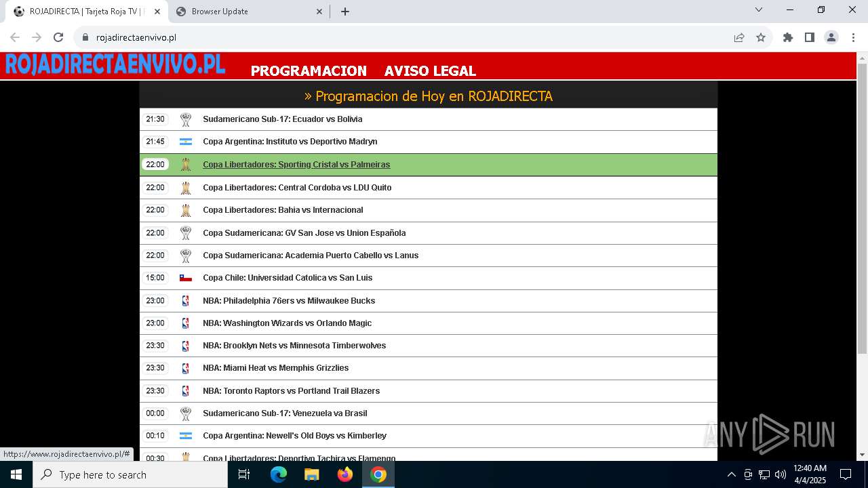Show hidden system tray icons
The image size is (868, 488).
(x=731, y=474)
